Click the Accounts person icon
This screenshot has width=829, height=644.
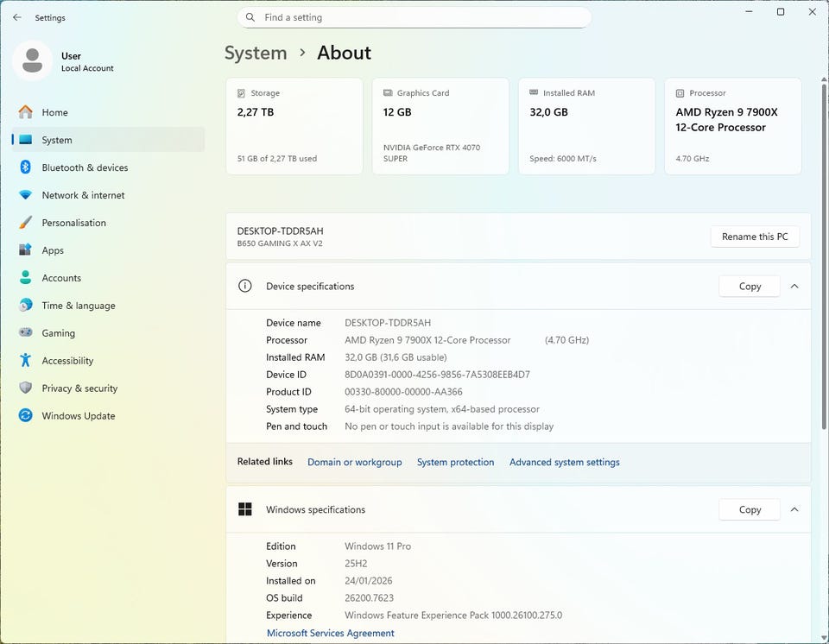coord(26,278)
